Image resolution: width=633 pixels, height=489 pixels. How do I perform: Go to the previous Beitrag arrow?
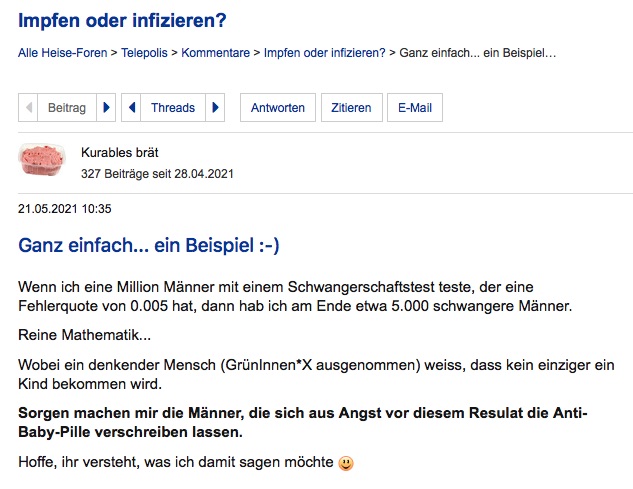pos(29,108)
